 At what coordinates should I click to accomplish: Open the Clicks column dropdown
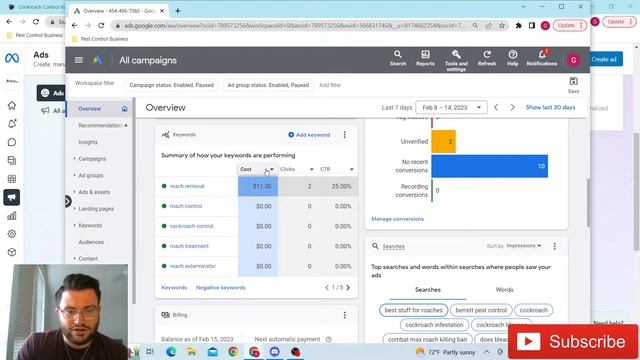pyautogui.click(x=311, y=169)
